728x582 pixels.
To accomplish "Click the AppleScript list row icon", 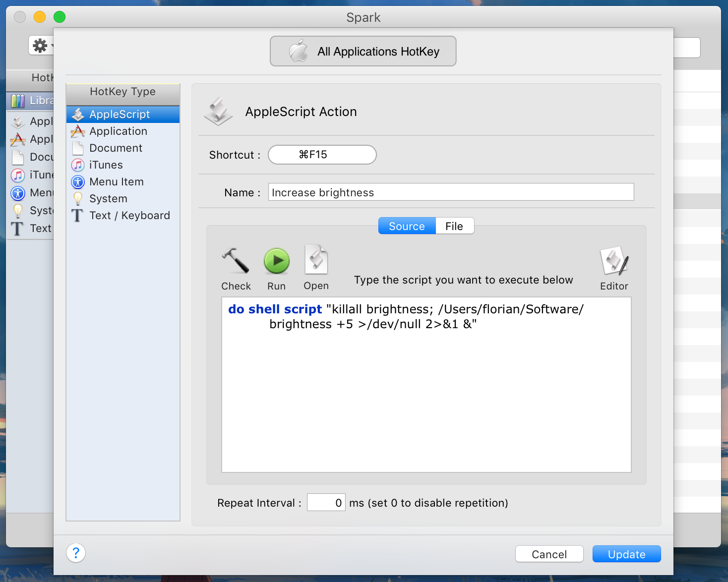I will (78, 115).
